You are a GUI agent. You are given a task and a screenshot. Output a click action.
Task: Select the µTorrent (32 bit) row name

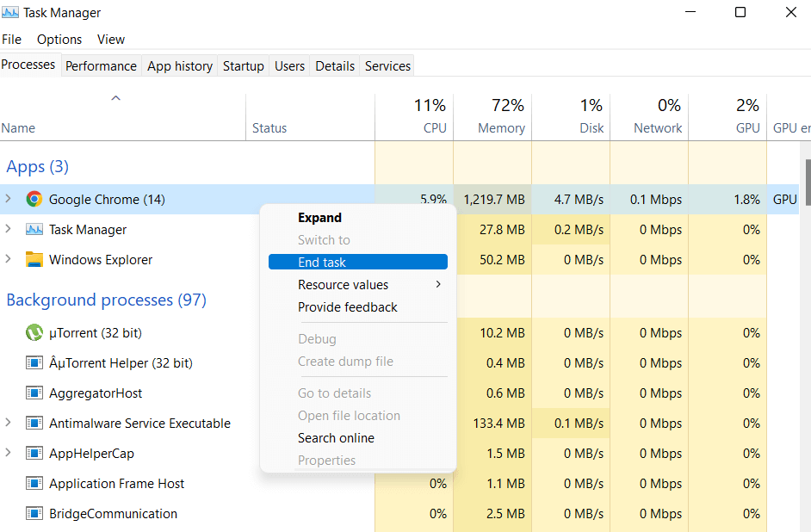coord(96,332)
